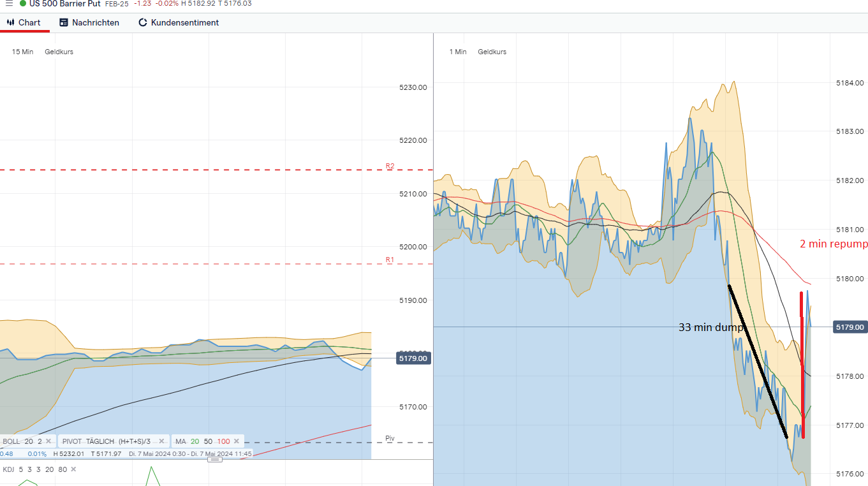The width and height of the screenshot is (868, 486).
Task: Open the MA 20 50 100 settings
Action: [x=203, y=441]
